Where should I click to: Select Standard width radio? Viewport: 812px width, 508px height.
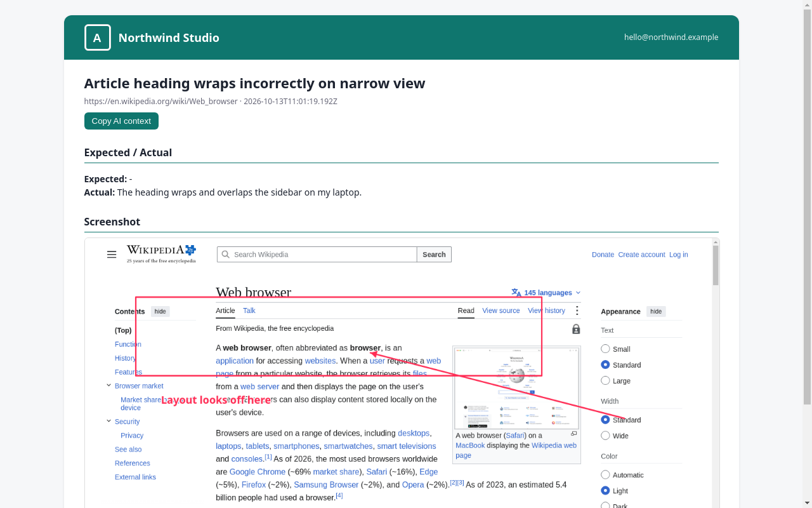pos(605,420)
